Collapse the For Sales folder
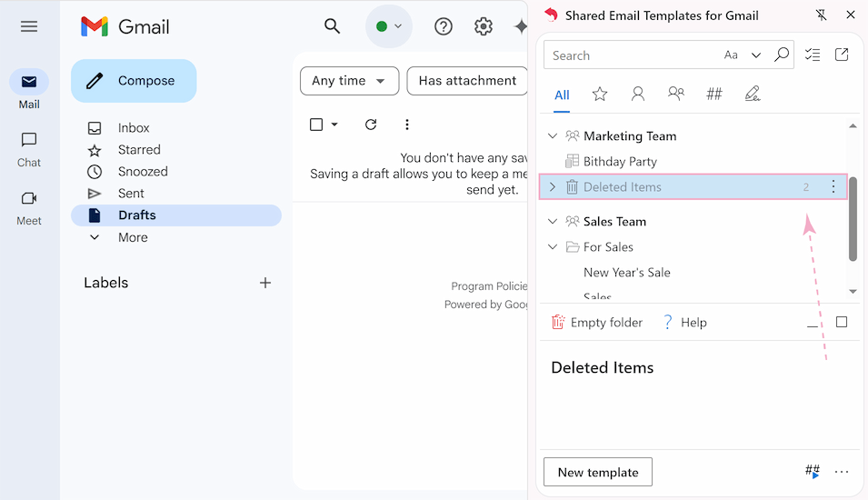Viewport: 868px width, 500px height. pos(552,247)
